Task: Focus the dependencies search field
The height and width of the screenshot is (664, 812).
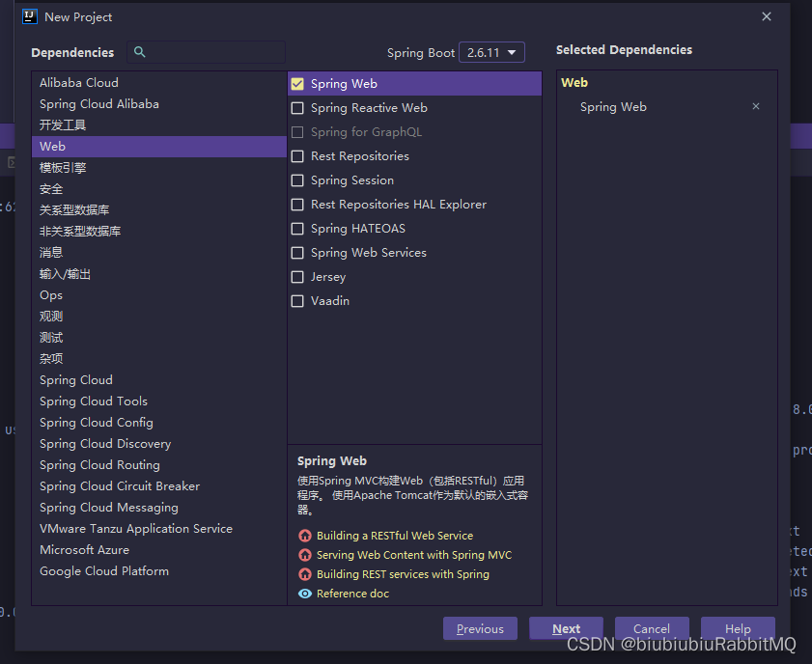Action: click(206, 52)
